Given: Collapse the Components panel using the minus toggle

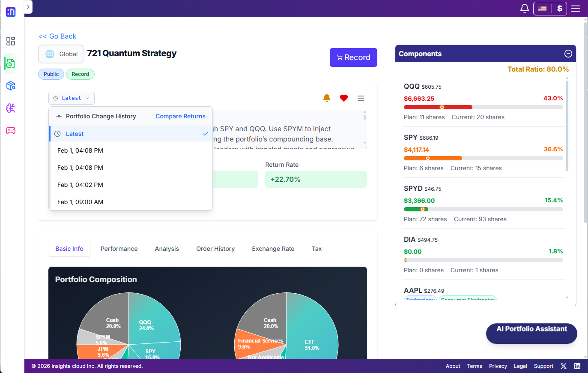Looking at the screenshot, I should (568, 54).
